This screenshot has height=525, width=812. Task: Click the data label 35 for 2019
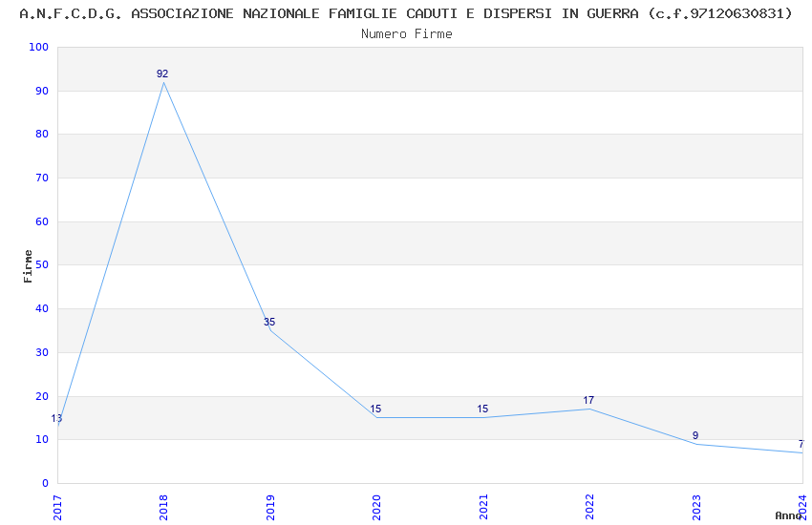[x=269, y=323]
